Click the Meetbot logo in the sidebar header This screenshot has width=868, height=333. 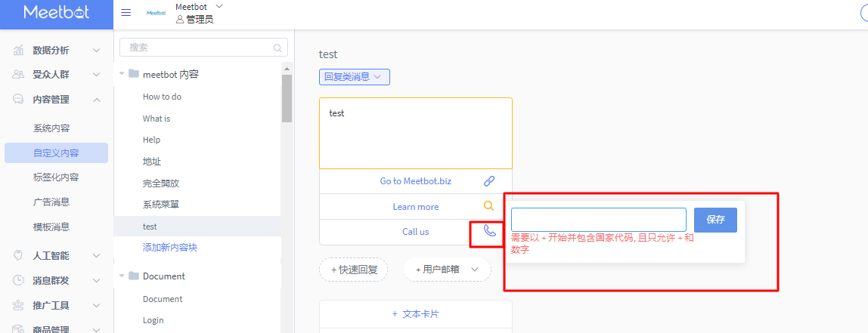57,12
